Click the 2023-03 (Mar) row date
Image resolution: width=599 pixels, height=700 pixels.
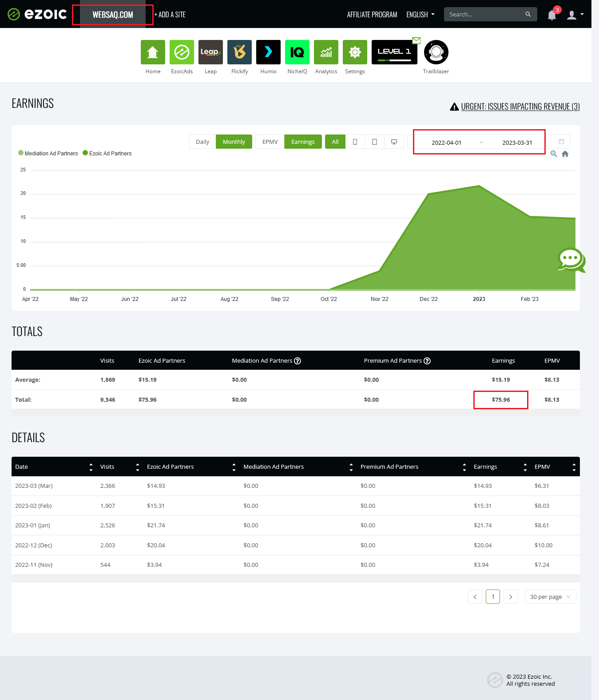[x=34, y=486]
